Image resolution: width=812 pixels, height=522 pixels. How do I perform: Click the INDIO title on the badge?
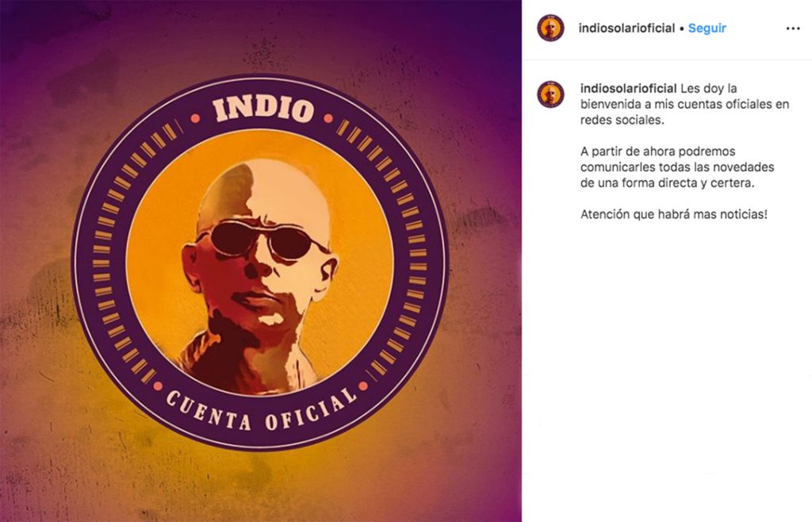(263, 109)
